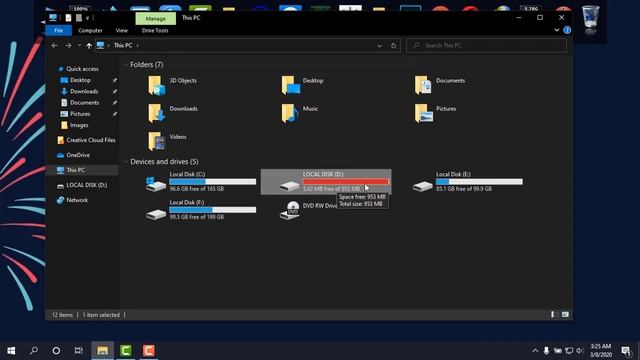640x360 pixels.
Task: Select the Manage contextual tab
Action: pyautogui.click(x=156, y=18)
